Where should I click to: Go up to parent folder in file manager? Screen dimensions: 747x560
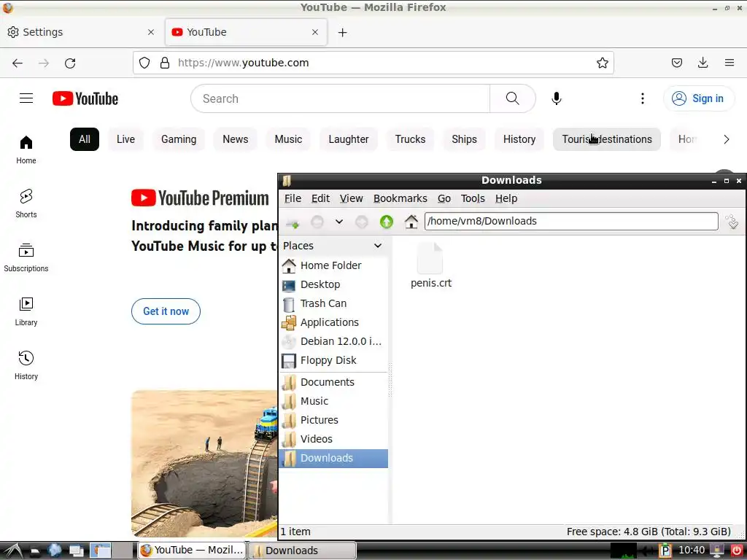(387, 222)
